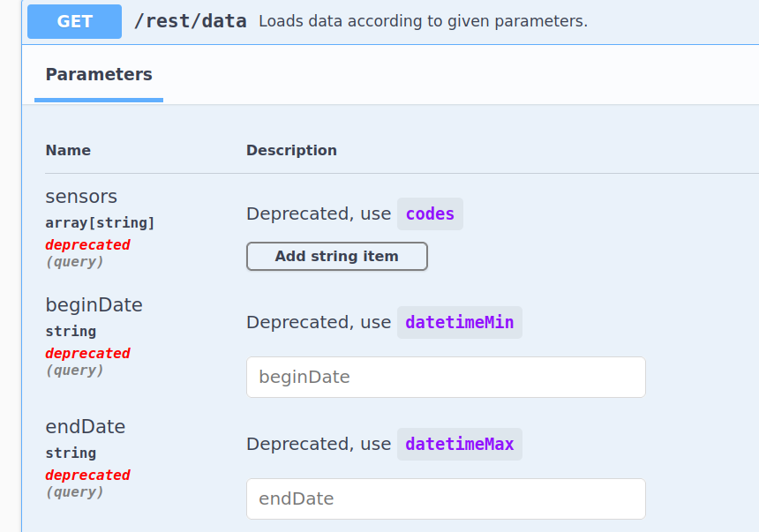759x532 pixels.
Task: Click the (query) label under endDate
Action: point(74,492)
